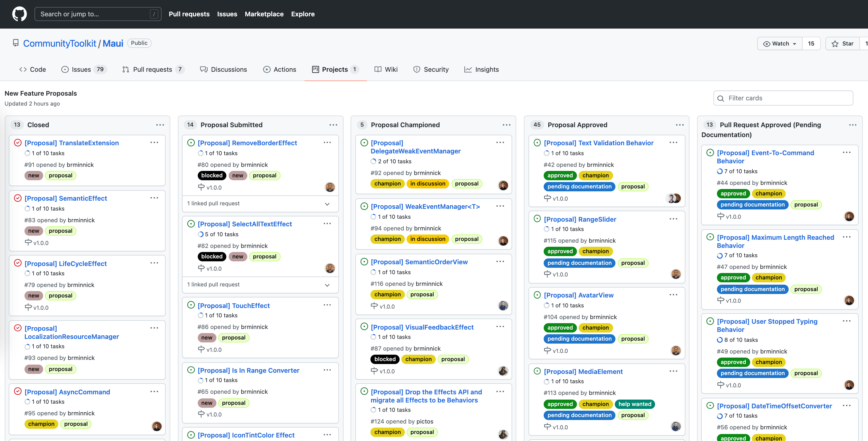Filter by the black blocked label on RemoveBorderEffect
The image size is (868, 441).
(x=212, y=176)
